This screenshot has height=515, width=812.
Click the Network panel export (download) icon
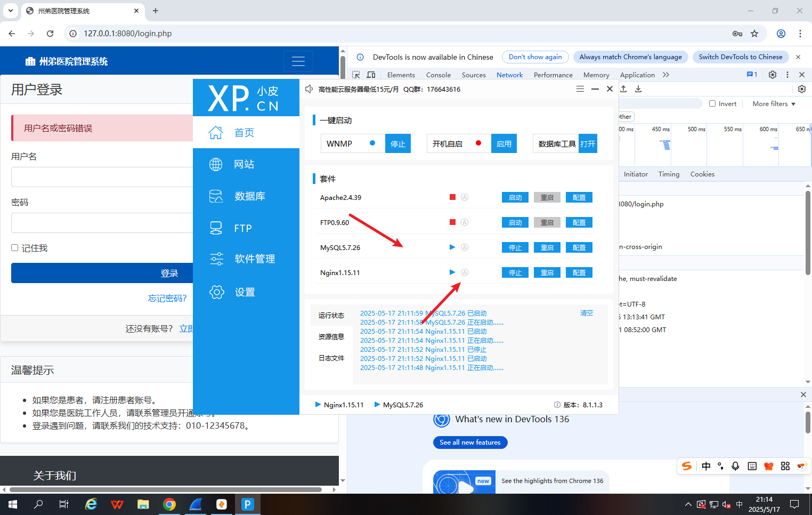[638, 89]
